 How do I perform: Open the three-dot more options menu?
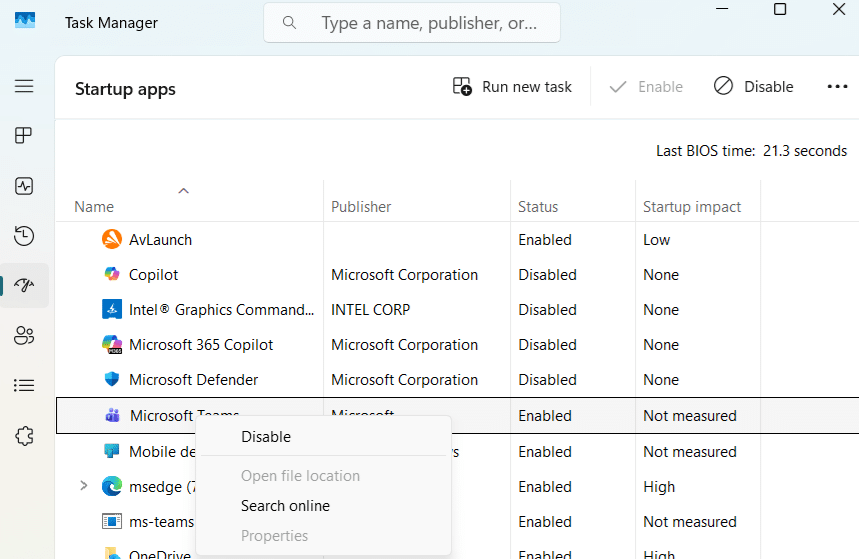837,87
